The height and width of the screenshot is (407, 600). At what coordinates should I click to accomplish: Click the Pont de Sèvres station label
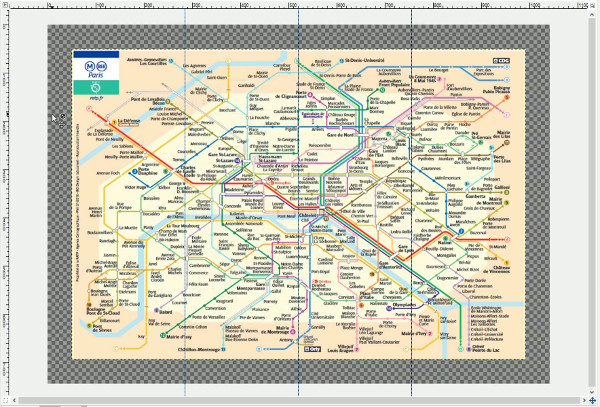102,328
